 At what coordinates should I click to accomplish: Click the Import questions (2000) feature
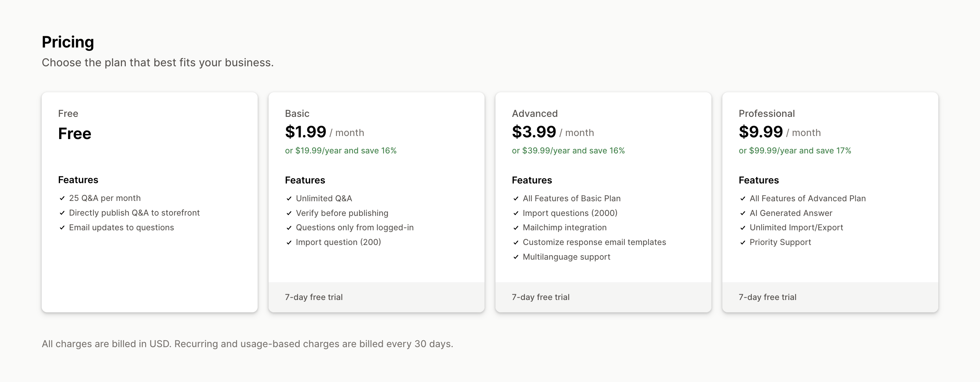pyautogui.click(x=570, y=213)
